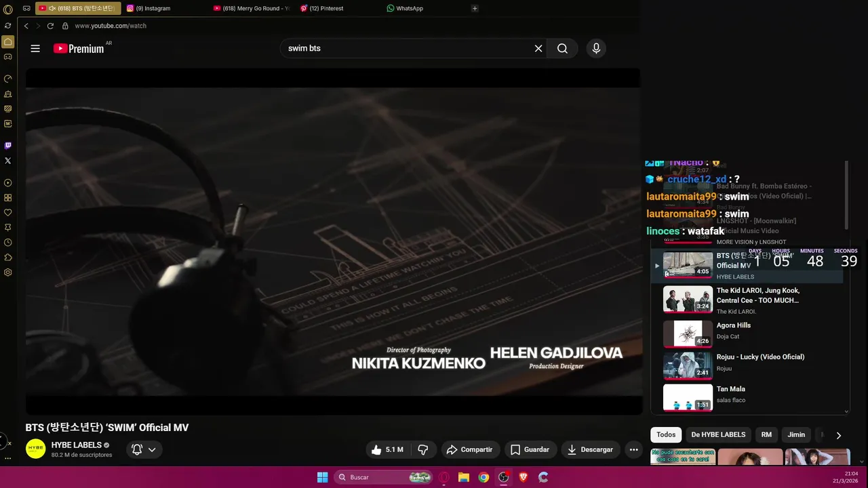Screen dimensions: 868x488
Task: Click the '80.2 M de suscriptores' text
Action: [81, 455]
